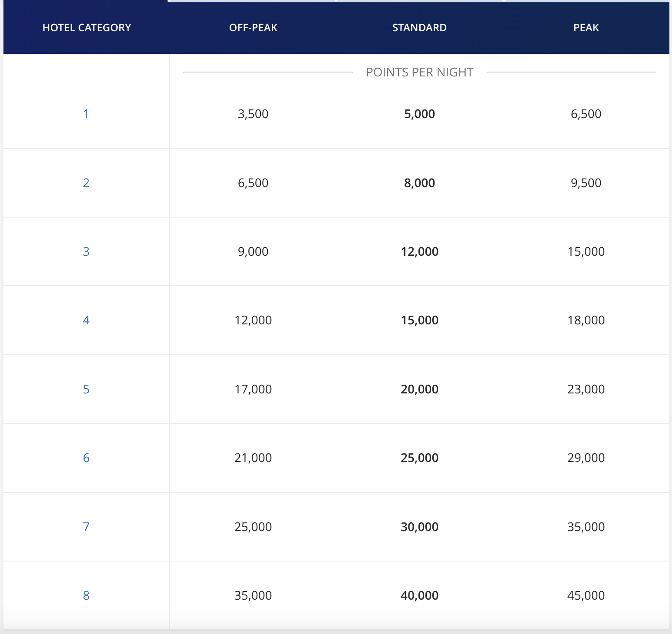Select hotel category 8 link
The height and width of the screenshot is (634, 672).
pos(86,595)
